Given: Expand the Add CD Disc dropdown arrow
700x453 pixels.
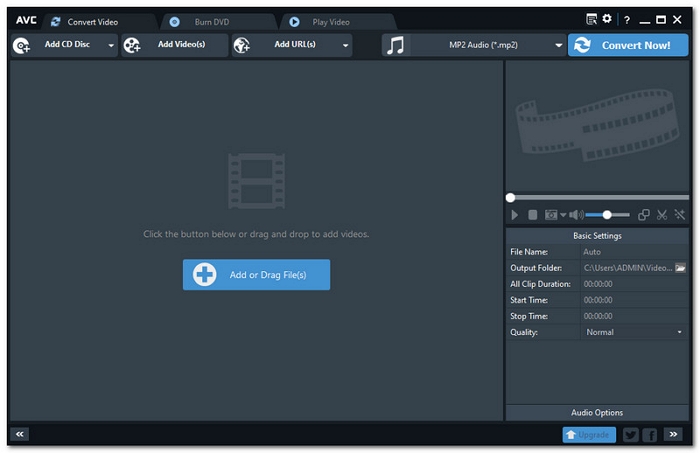Looking at the screenshot, I should click(111, 45).
